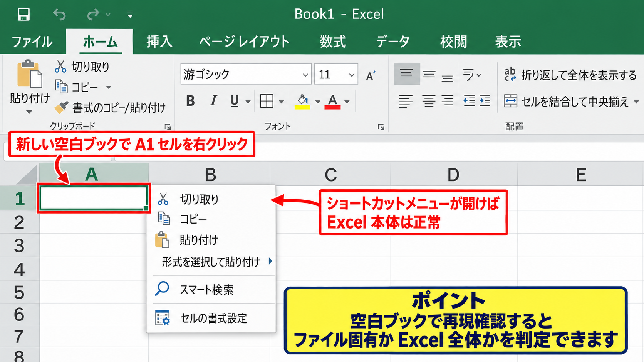Screen dimensions: 644x362
Task: Select the 書式のコピー/貼り付け format painter
Action: click(110, 108)
